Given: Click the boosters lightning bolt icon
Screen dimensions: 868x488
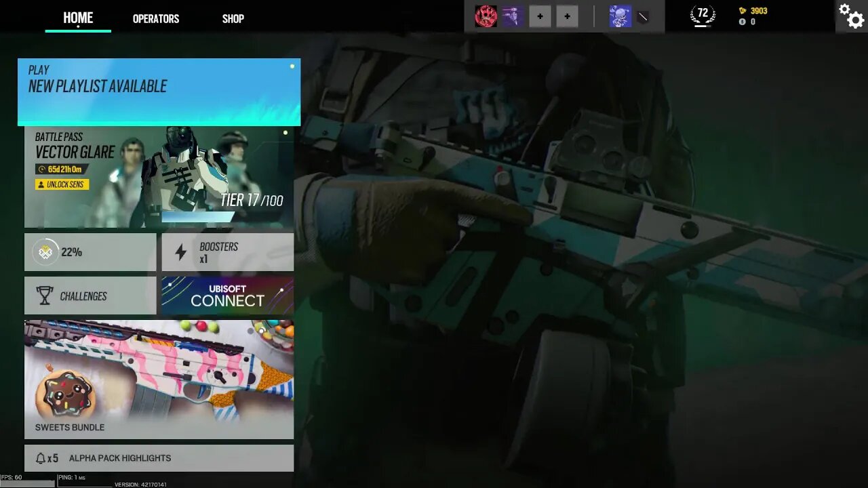Looking at the screenshot, I should pyautogui.click(x=180, y=252).
